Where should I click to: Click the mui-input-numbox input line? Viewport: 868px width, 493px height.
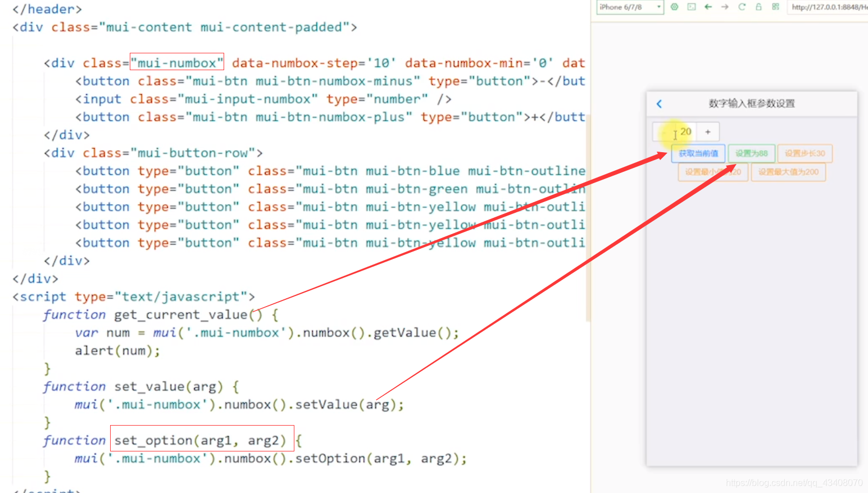pos(263,99)
